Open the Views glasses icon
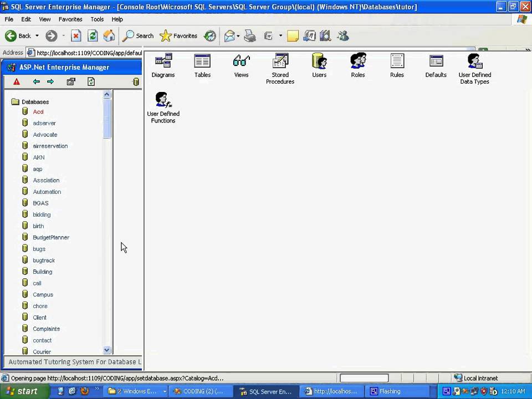Screen dimensions: 532x399 (x=241, y=66)
